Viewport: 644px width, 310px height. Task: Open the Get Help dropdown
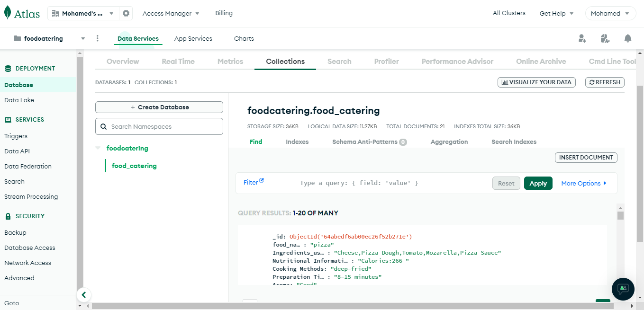coord(556,13)
